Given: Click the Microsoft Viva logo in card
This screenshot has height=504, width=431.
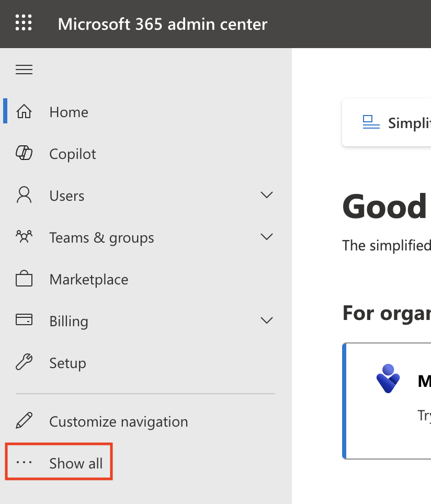Looking at the screenshot, I should [388, 379].
